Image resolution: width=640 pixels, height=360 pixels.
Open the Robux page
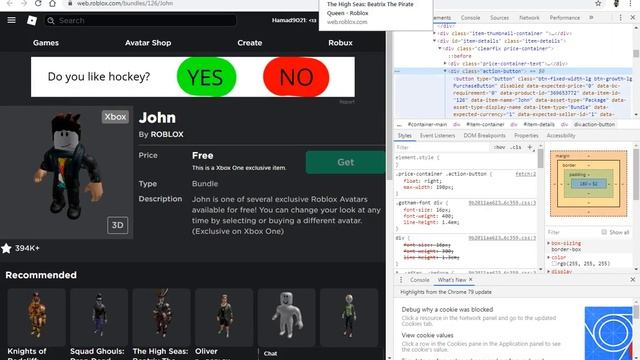pos(340,43)
